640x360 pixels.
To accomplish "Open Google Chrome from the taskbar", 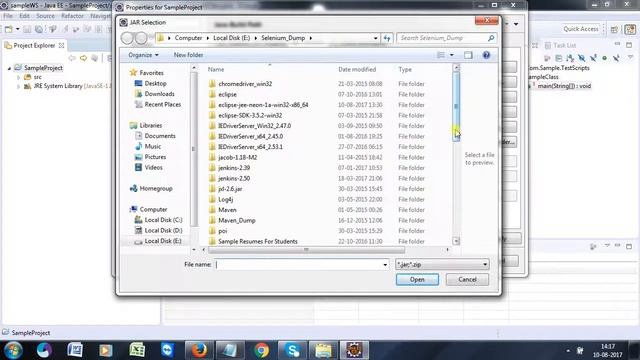I will click(x=262, y=350).
